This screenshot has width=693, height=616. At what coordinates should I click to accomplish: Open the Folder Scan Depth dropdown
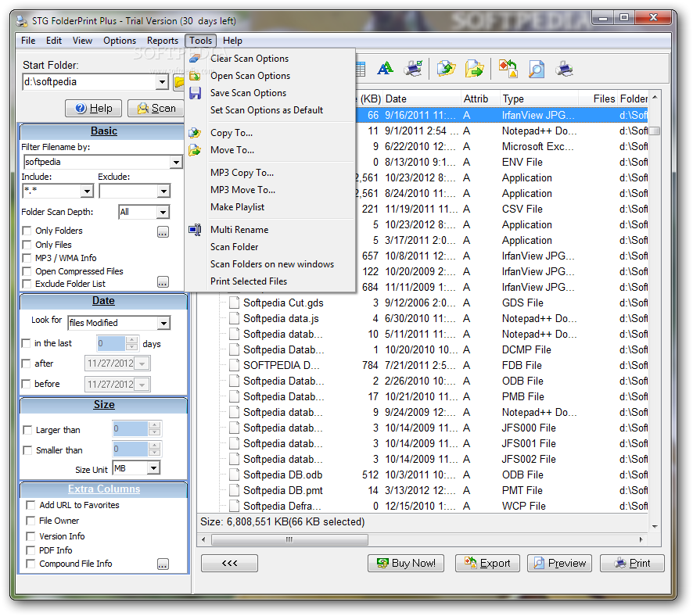(163, 212)
